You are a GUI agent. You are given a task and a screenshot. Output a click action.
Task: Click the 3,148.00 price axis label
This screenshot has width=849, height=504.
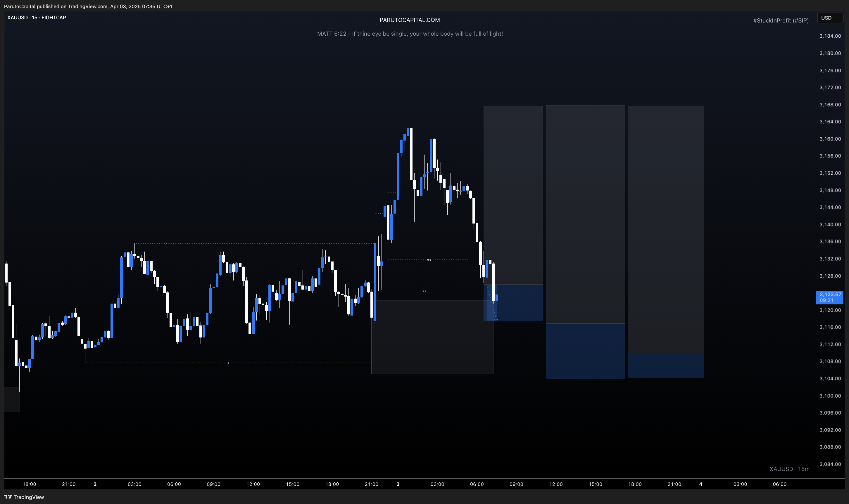click(x=830, y=190)
